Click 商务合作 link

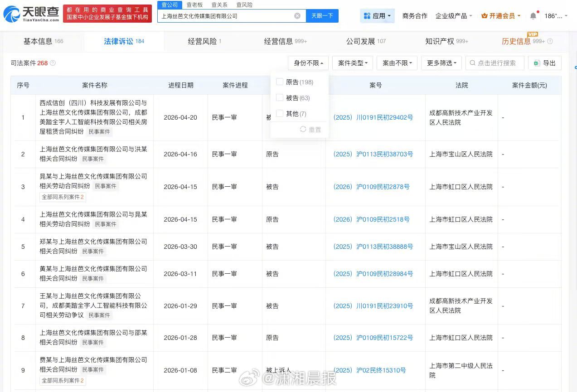[x=415, y=16]
